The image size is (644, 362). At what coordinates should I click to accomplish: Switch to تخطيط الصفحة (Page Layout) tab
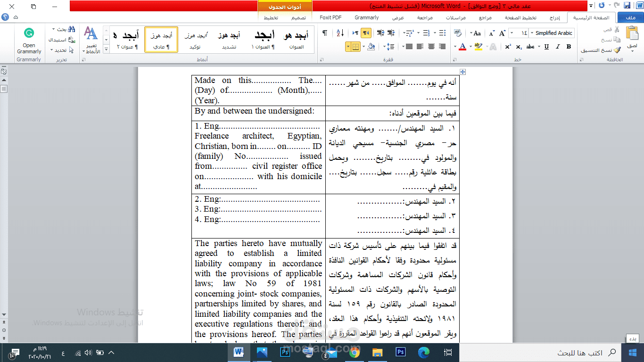[520, 17]
